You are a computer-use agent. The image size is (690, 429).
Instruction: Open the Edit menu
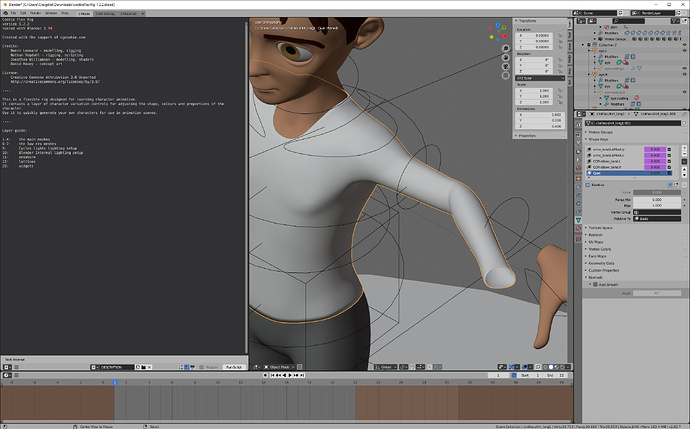click(23, 13)
